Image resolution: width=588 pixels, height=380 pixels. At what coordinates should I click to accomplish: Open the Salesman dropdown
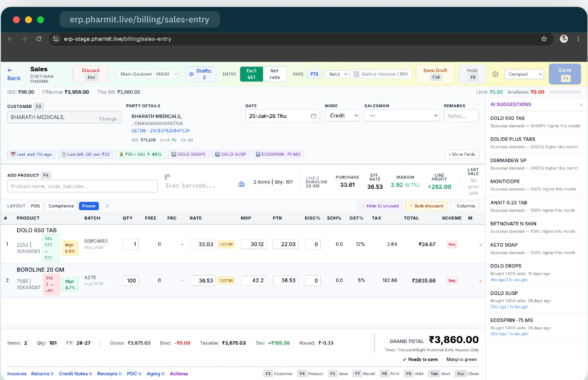402,116
